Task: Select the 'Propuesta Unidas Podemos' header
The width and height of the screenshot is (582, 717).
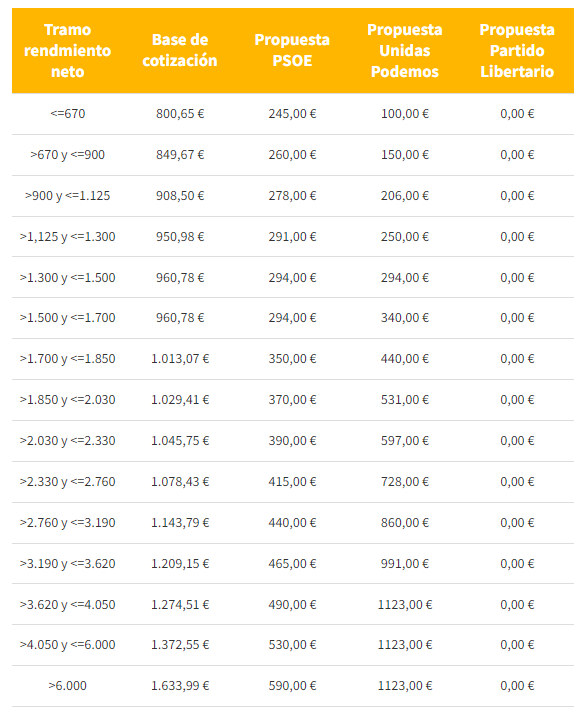Action: click(405, 51)
